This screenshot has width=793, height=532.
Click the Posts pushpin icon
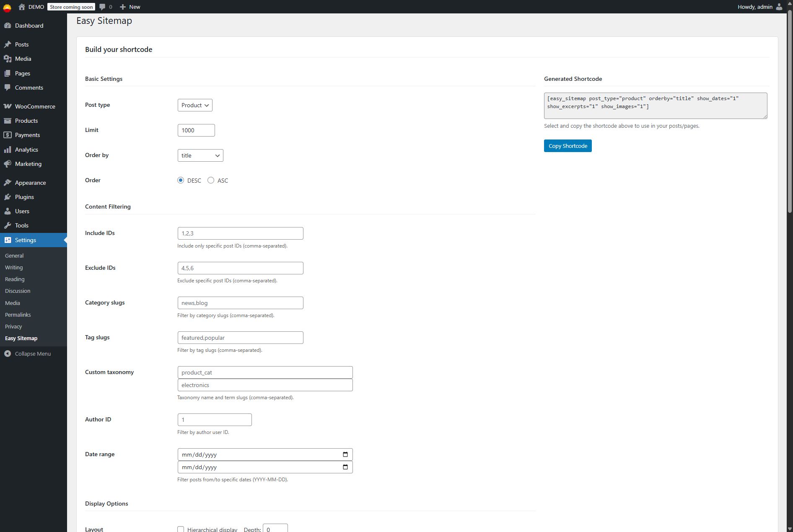(8, 44)
